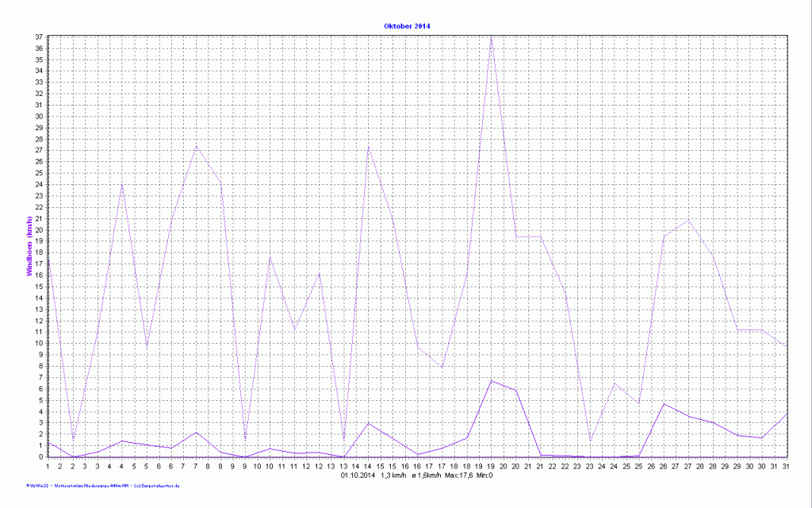The width and height of the screenshot is (812, 508).
Task: Click the gust low point on day 23
Action: (x=590, y=441)
